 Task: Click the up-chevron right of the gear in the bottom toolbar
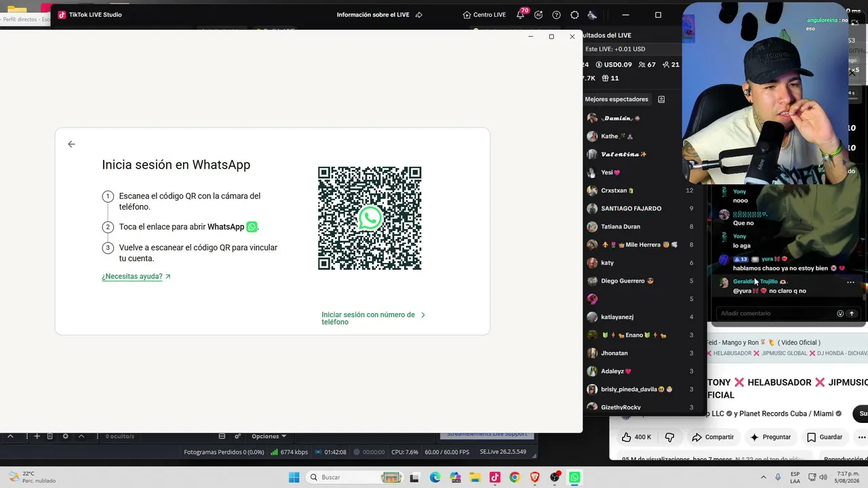click(x=81, y=436)
